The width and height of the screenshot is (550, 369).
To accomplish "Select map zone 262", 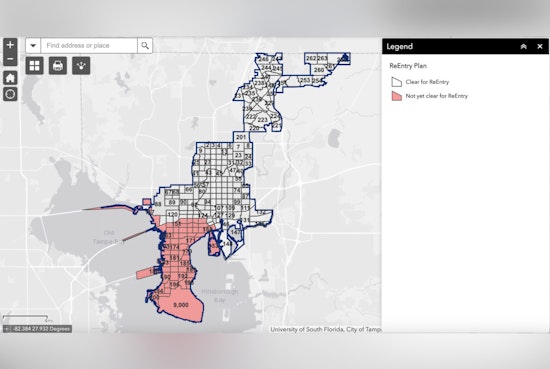I will pyautogui.click(x=311, y=58).
